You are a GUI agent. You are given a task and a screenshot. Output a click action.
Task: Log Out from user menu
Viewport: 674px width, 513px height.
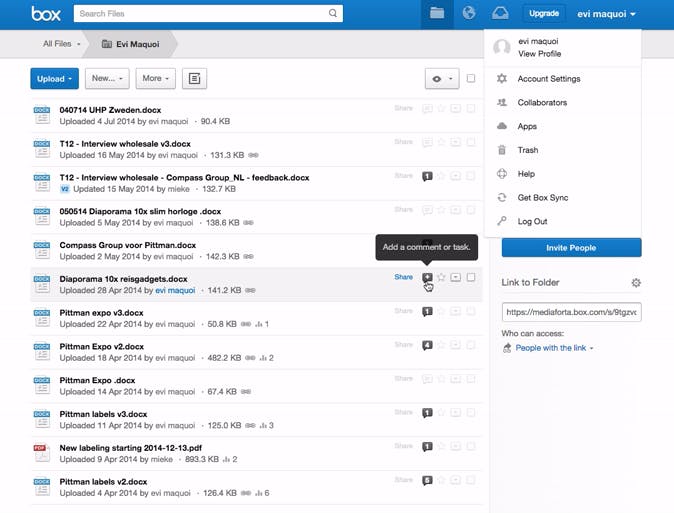click(532, 221)
